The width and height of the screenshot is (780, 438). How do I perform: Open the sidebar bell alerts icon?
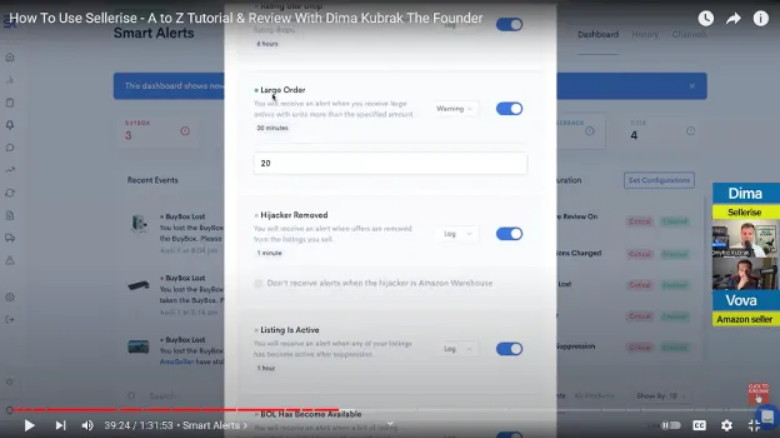tap(10, 125)
